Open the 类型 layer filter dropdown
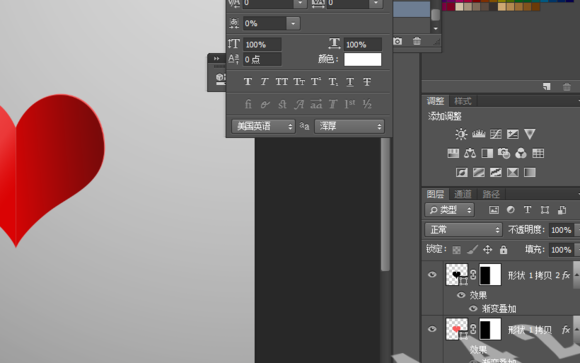The image size is (580, 363). (449, 210)
